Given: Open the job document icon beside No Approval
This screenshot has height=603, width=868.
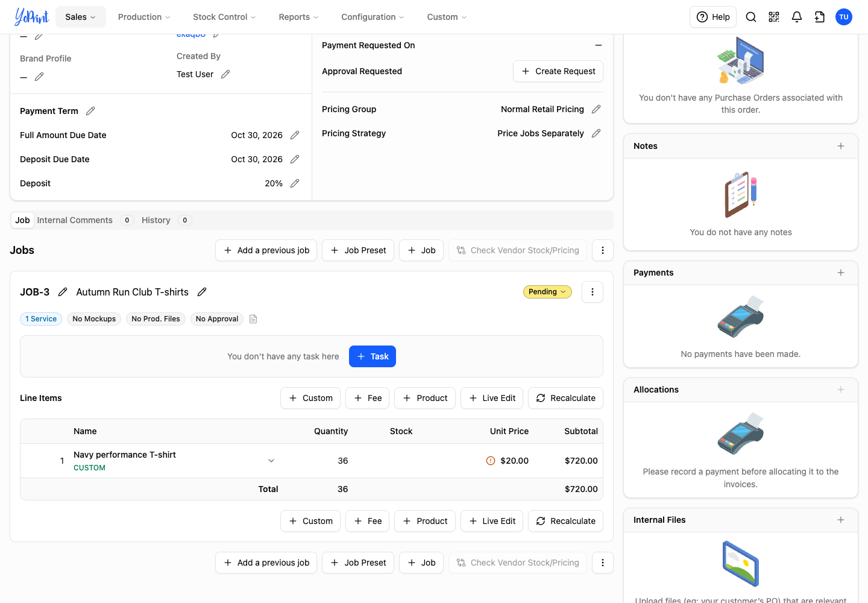Looking at the screenshot, I should [x=253, y=319].
